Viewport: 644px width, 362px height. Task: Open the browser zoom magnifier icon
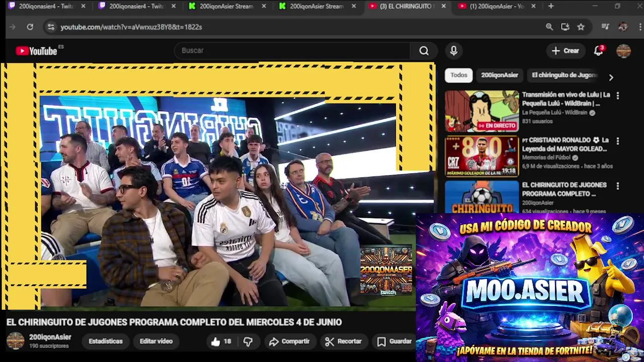549,27
